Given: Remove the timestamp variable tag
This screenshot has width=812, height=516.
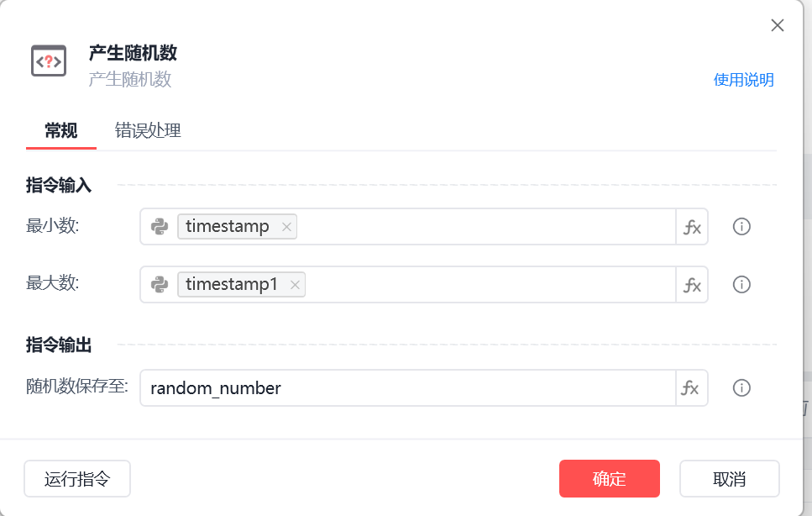Looking at the screenshot, I should pyautogui.click(x=286, y=227).
